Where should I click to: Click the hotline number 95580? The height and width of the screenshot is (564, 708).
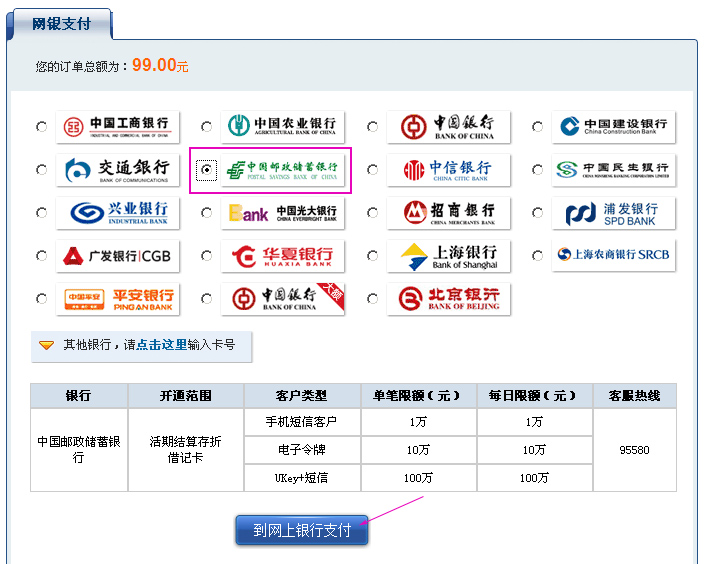(634, 450)
